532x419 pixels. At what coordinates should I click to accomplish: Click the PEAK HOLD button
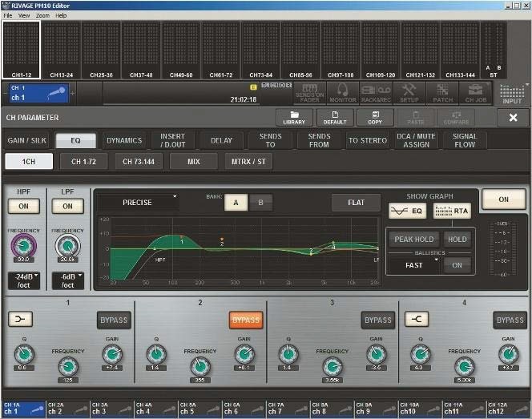coord(414,239)
